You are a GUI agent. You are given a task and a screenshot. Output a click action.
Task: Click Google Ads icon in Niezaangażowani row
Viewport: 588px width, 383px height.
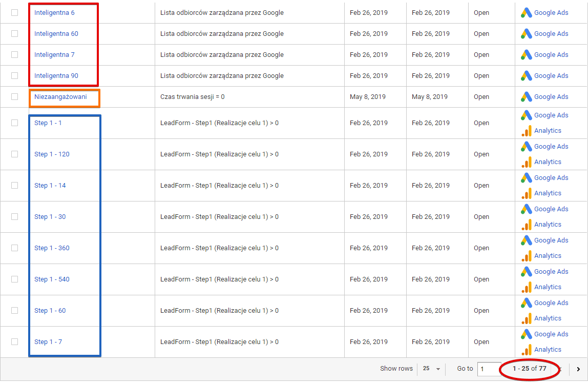526,97
